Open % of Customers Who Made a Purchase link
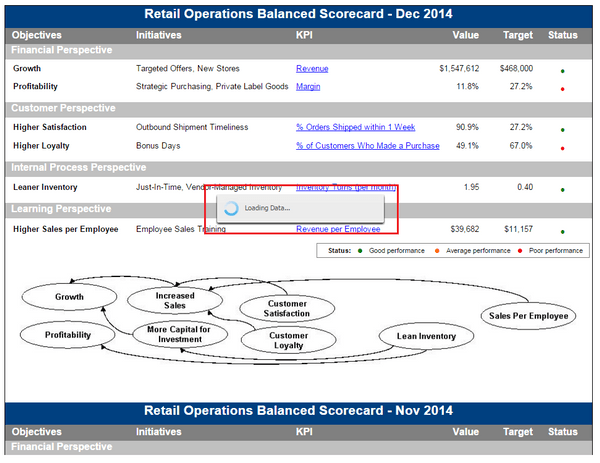The height and width of the screenshot is (463, 600). point(368,146)
